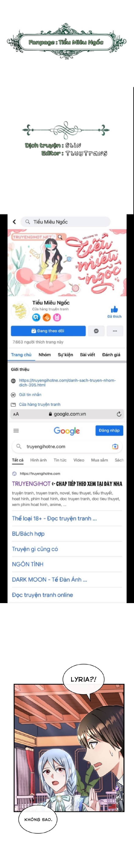Screen dimensions: 134x868
Task: Open the three-dots more options button
Action: (115, 331)
